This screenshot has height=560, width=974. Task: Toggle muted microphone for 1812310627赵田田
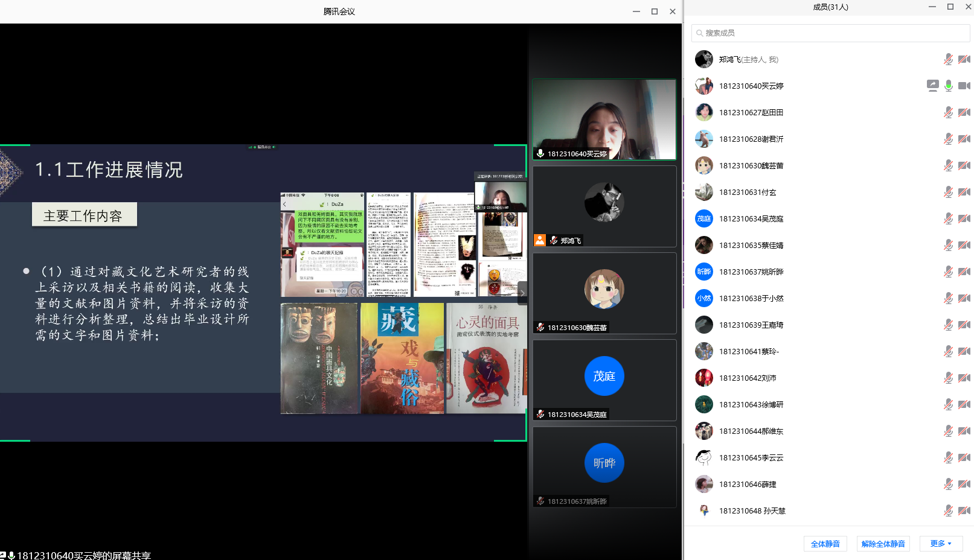click(949, 112)
